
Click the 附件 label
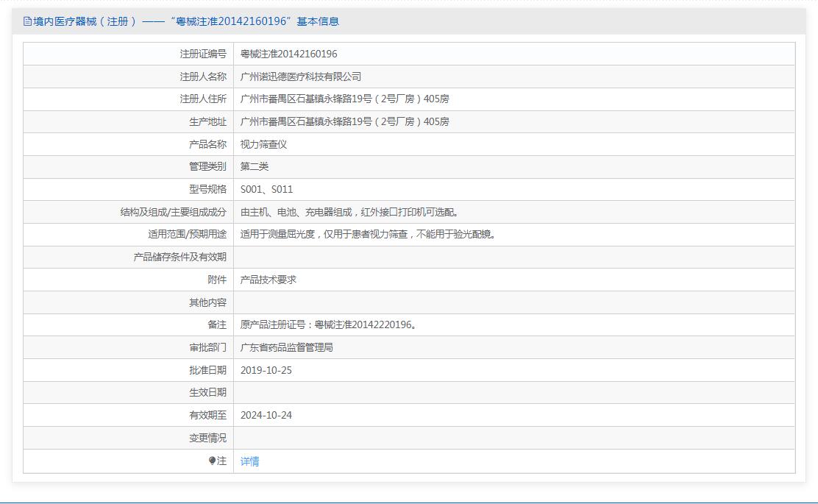tap(217, 280)
